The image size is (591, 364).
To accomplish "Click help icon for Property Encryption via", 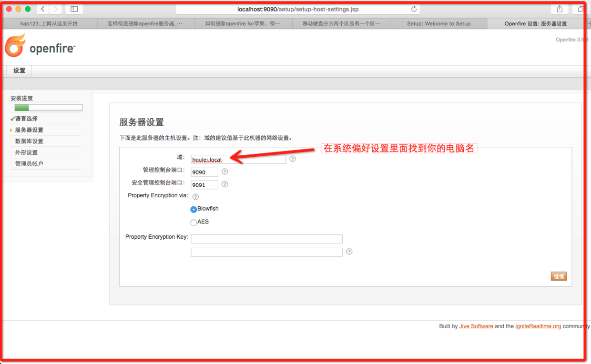I will pyautogui.click(x=195, y=196).
